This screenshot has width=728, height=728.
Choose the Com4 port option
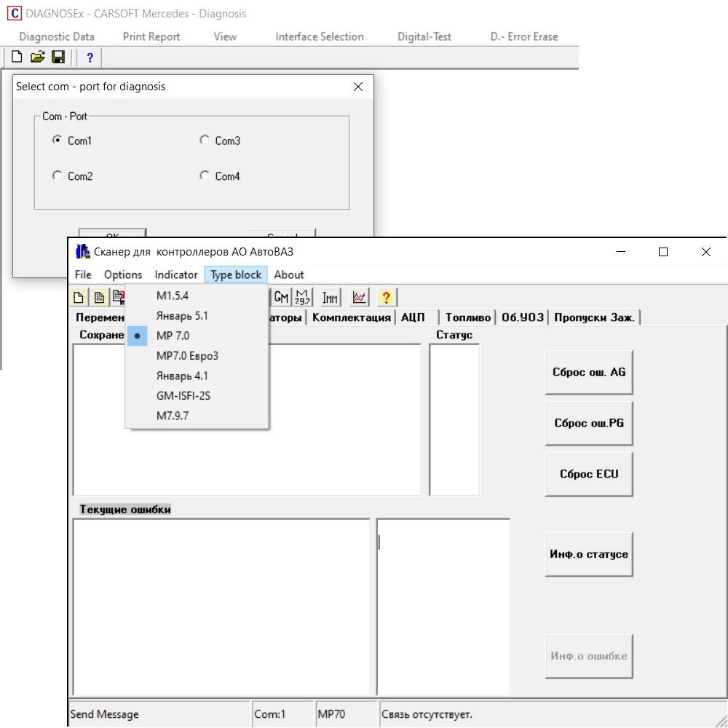205,175
